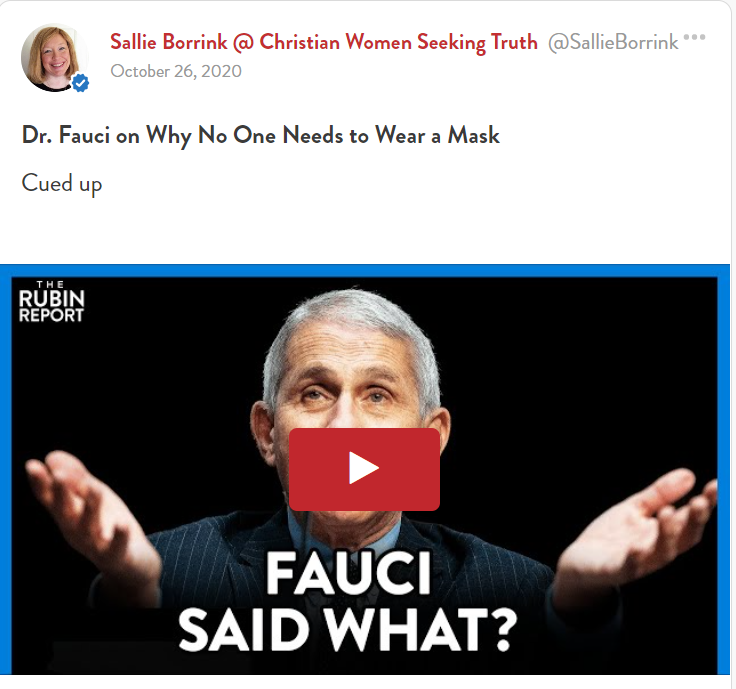This screenshot has height=689, width=736.
Task: Open Sallie Borrink's round profile photo
Action: click(54, 57)
